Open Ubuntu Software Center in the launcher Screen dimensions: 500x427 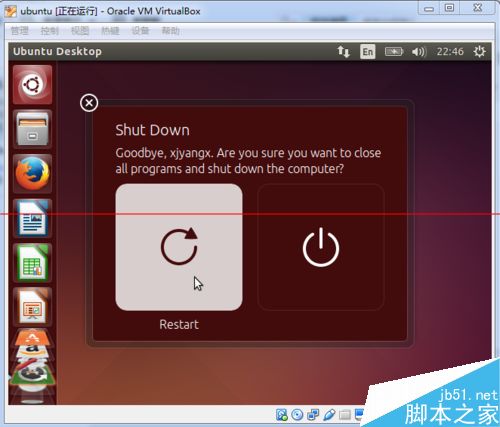coord(32,338)
